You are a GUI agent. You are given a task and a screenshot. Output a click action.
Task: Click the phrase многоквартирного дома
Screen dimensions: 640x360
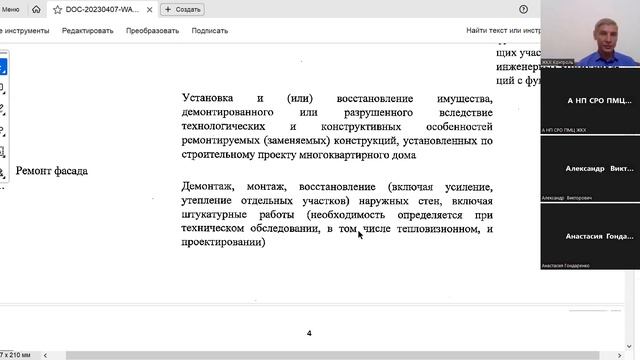[358, 155]
